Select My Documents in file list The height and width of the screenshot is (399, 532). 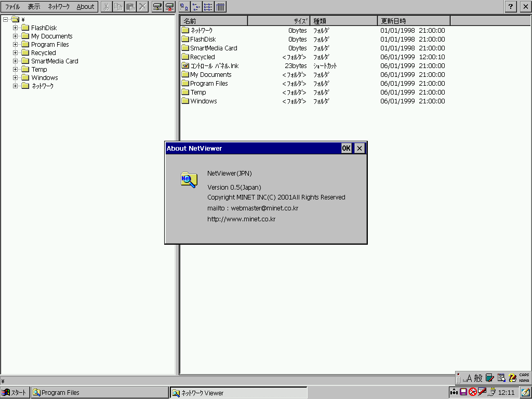click(210, 75)
